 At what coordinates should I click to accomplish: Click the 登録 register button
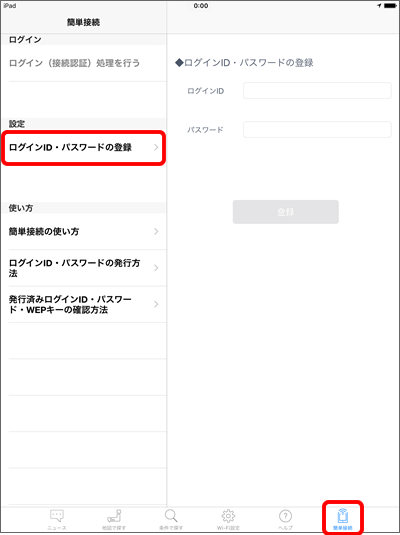286,212
